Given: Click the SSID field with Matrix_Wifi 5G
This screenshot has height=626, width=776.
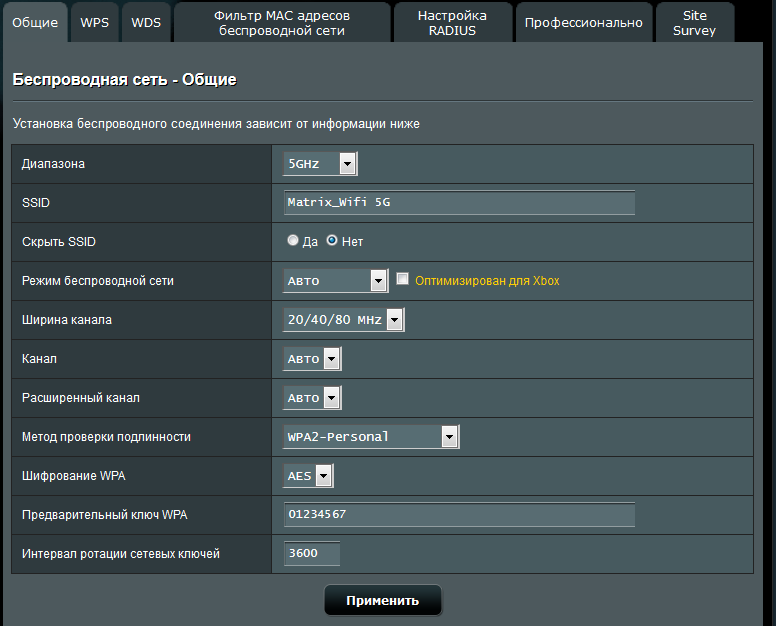Looking at the screenshot, I should click(459, 203).
